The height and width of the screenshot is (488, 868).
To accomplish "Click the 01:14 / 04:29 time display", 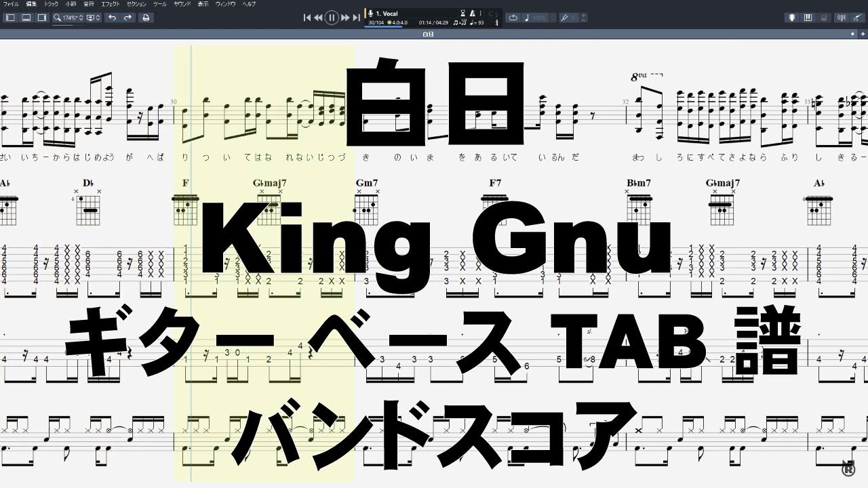I will click(433, 23).
